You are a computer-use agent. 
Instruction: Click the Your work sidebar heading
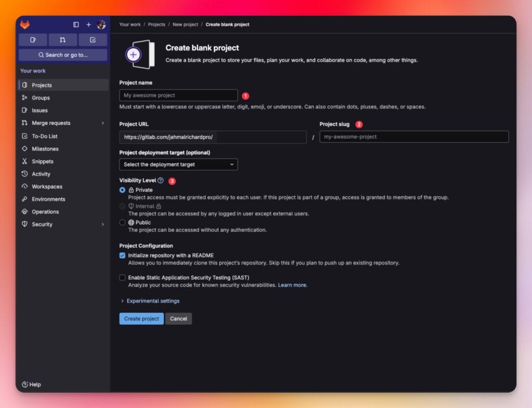(x=33, y=71)
